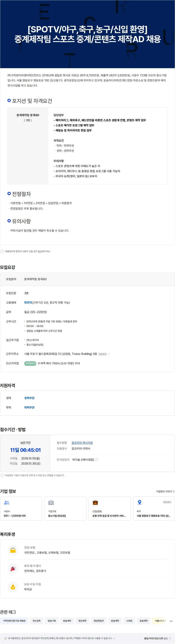Click the gray circle icon in footer notice
The width and height of the screenshot is (175, 644).
tap(5, 638)
